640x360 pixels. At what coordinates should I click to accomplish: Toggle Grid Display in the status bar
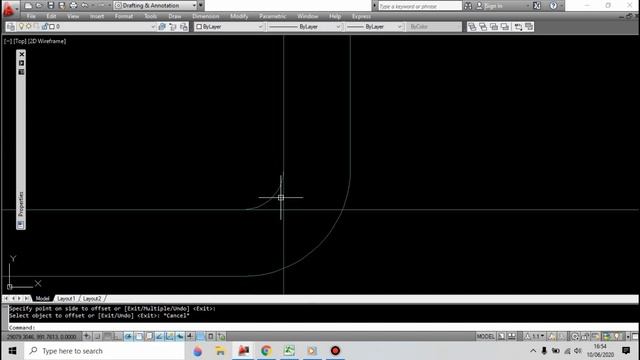[107, 336]
